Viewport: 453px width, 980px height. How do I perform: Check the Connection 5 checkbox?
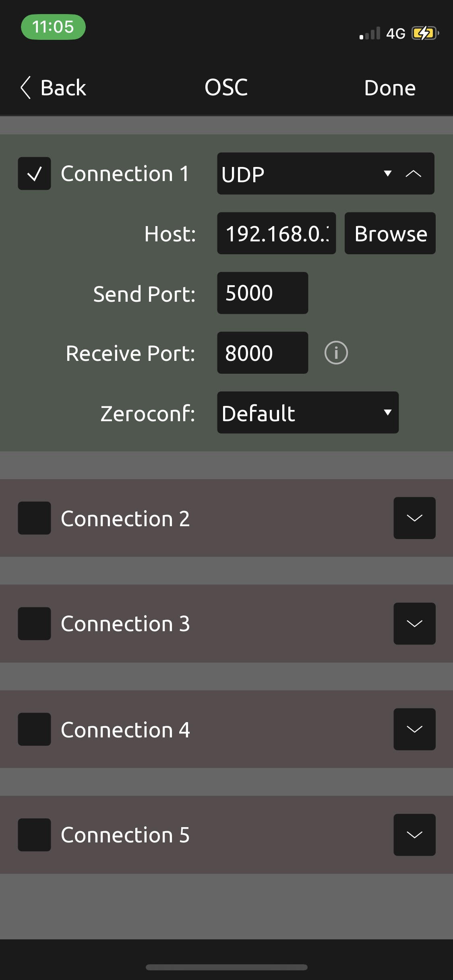(34, 835)
